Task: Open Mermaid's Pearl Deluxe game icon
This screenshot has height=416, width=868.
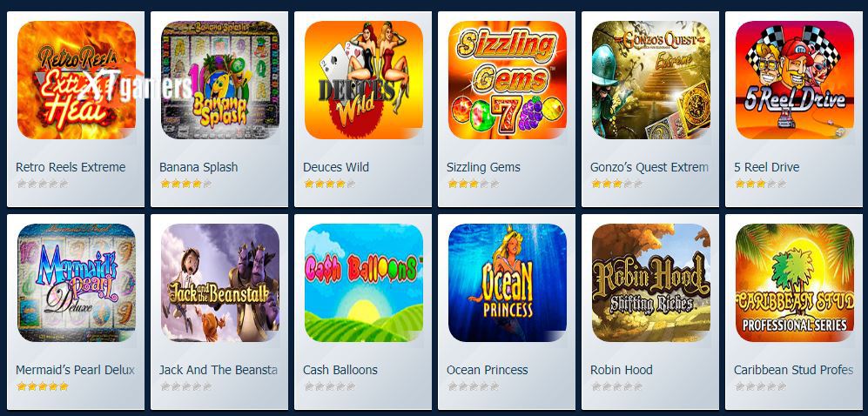Action: [77, 283]
